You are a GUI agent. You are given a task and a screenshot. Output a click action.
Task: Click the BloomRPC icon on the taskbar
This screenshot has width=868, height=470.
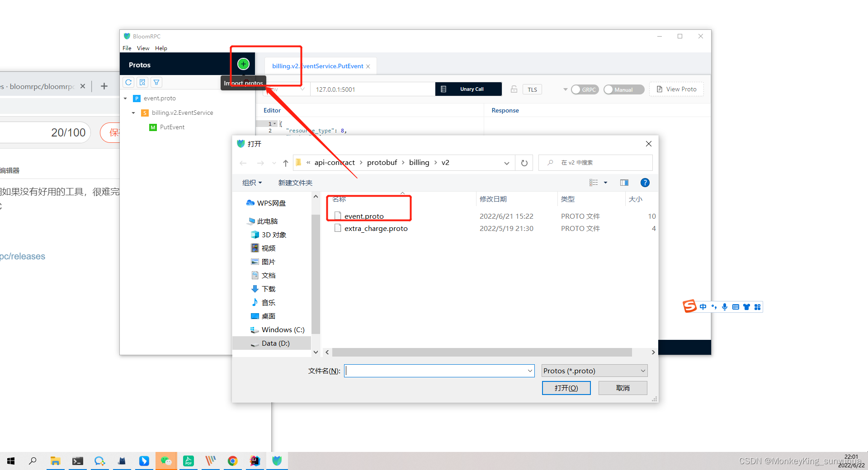coord(277,461)
